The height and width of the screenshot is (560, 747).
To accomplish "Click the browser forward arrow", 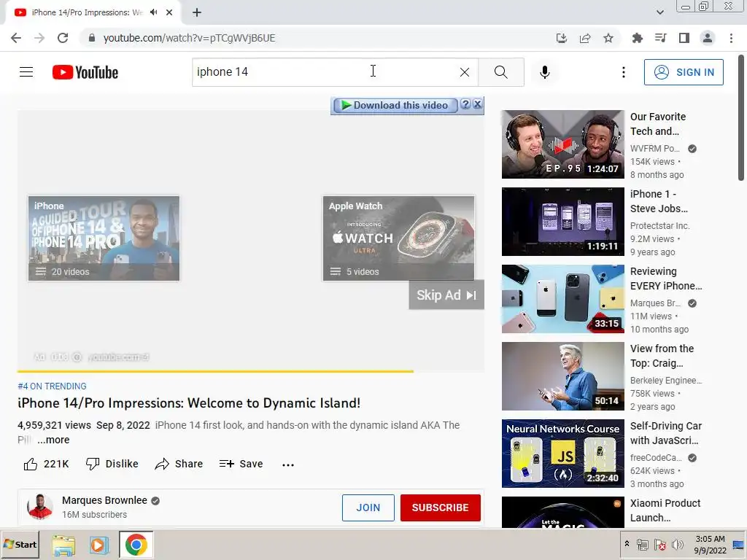I will pyautogui.click(x=39, y=38).
